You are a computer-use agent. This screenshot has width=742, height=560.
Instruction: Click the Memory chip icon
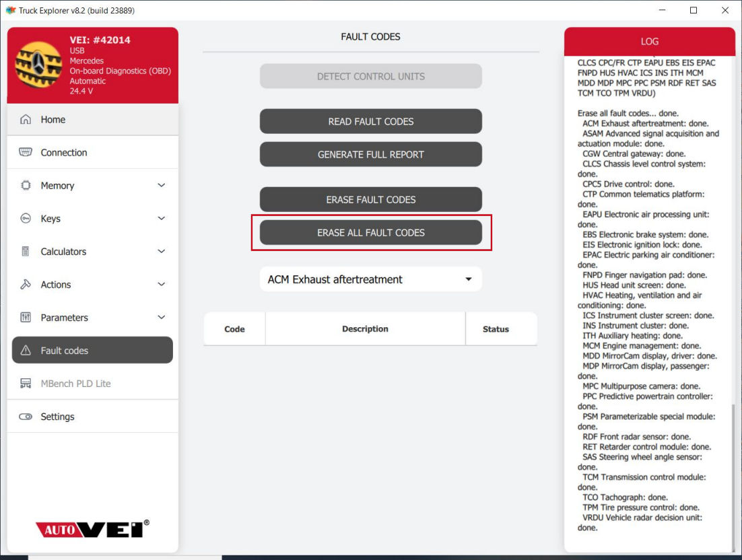coord(26,186)
